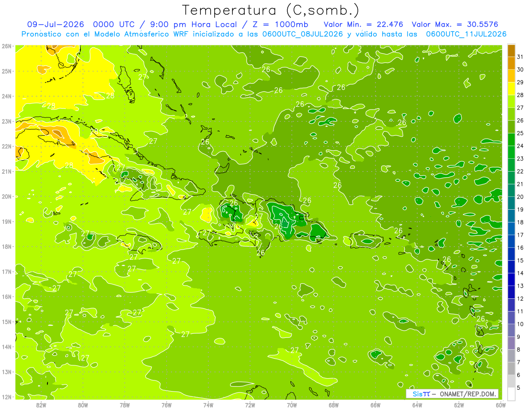Click color bar swatch between 25 and 26

pos(511,126)
